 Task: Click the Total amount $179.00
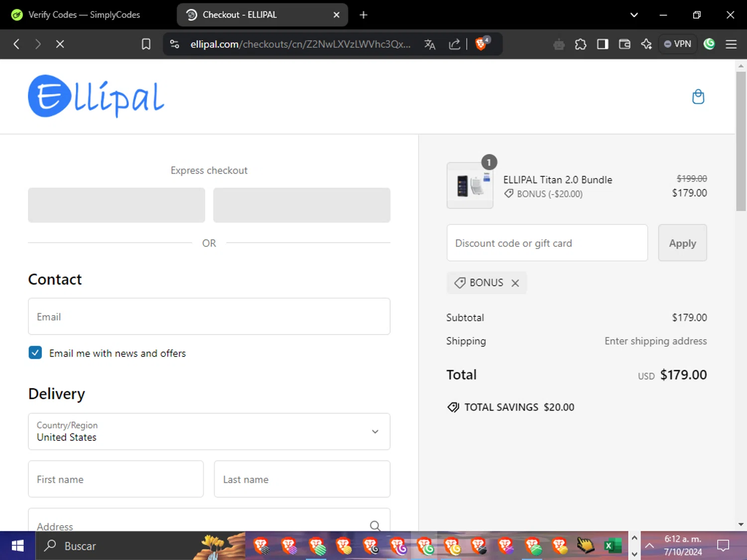[683, 375]
